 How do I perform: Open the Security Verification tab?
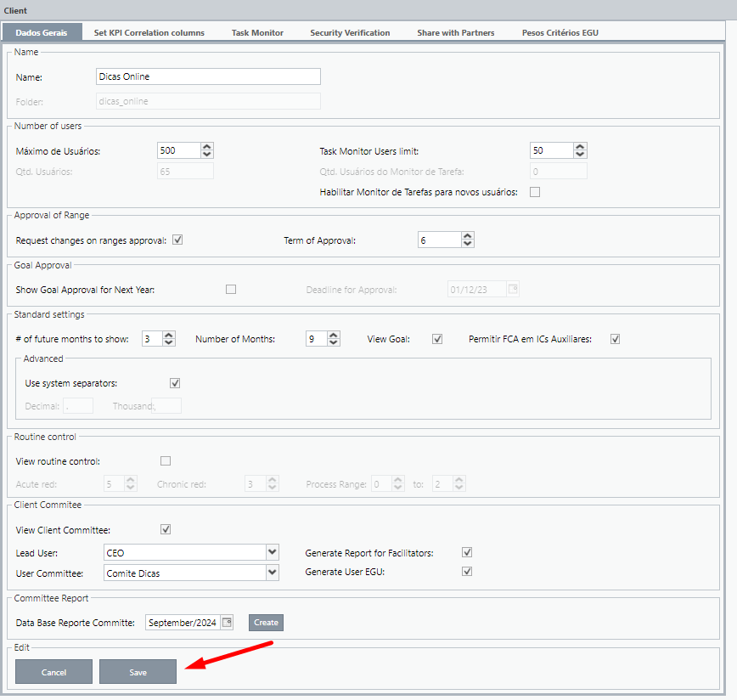coord(350,32)
